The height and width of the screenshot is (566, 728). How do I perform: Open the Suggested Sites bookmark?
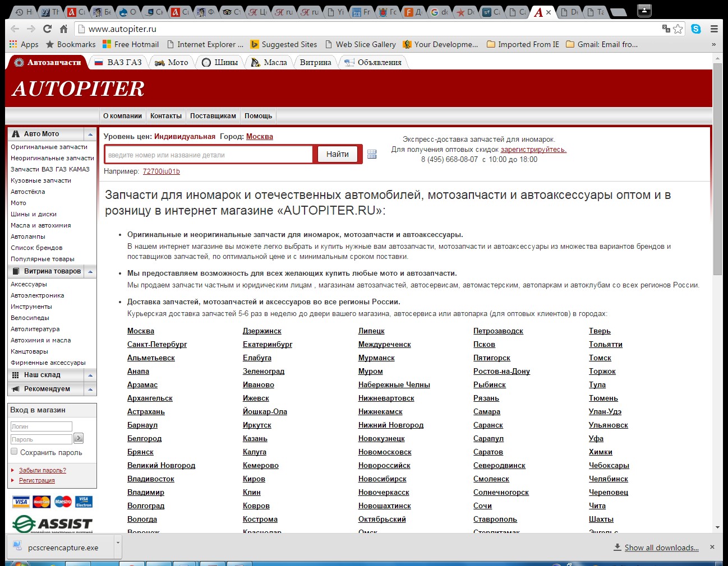(x=283, y=44)
